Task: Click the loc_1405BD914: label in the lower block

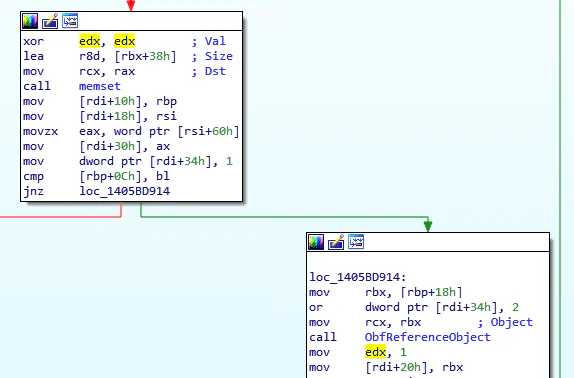Action: [358, 277]
